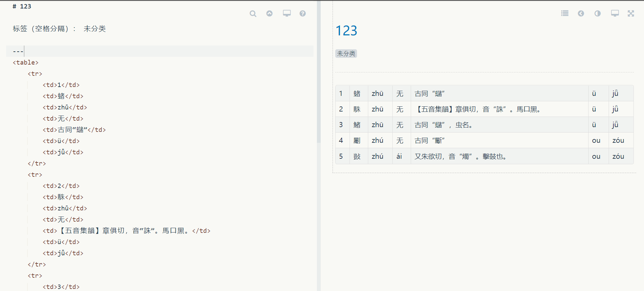Click table cell 【五音集韻】章俱切 in row 2
This screenshot has height=291, width=644.
pos(499,109)
